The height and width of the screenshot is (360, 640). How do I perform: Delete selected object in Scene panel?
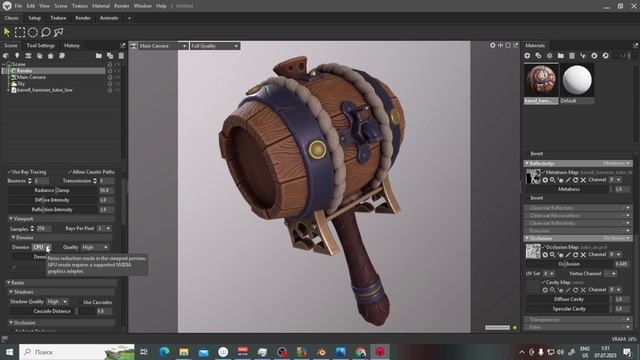121,56
